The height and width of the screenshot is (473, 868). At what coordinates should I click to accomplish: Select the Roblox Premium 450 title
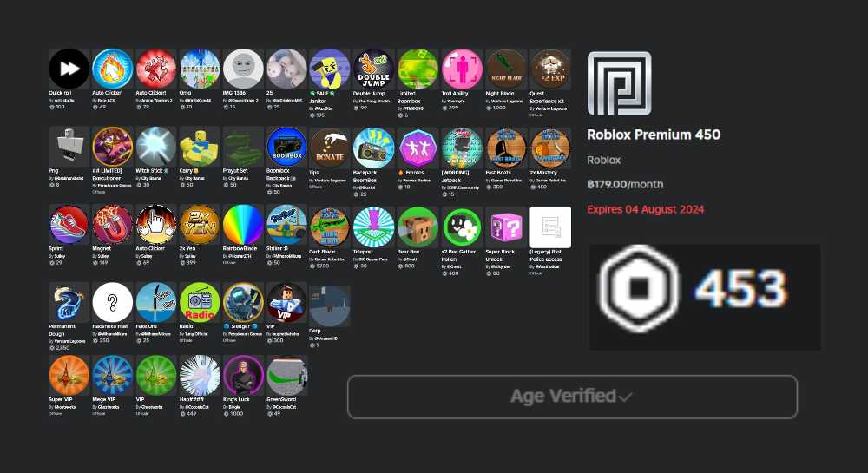pos(654,135)
